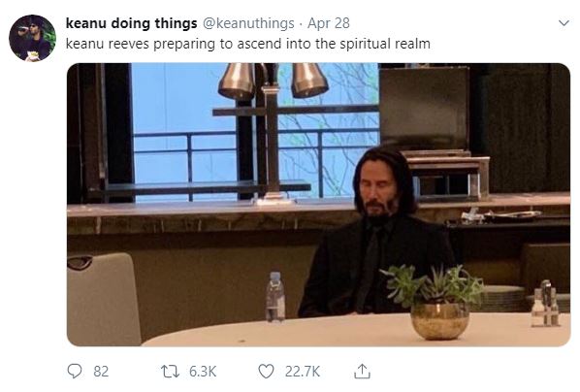Open the share upload arrow icon
Viewport: 580px width, 392px height.
click(362, 372)
